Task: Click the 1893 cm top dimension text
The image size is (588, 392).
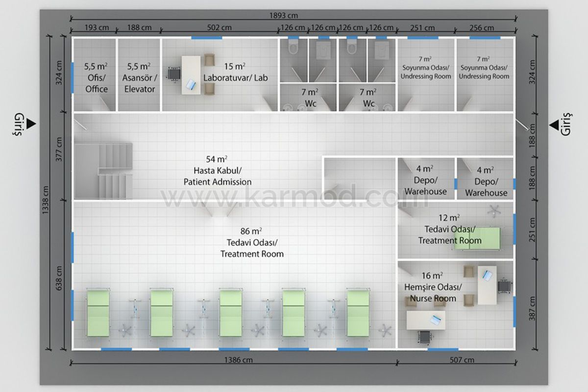Action: (x=283, y=16)
